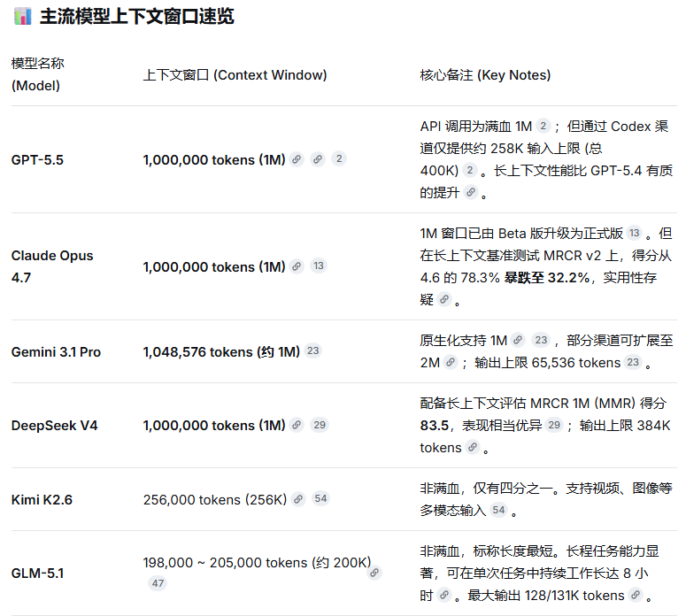Screen dimensions: 686x616
Task: Click the '198,000 ~ 205,000 tokens' value
Action: tap(227, 562)
